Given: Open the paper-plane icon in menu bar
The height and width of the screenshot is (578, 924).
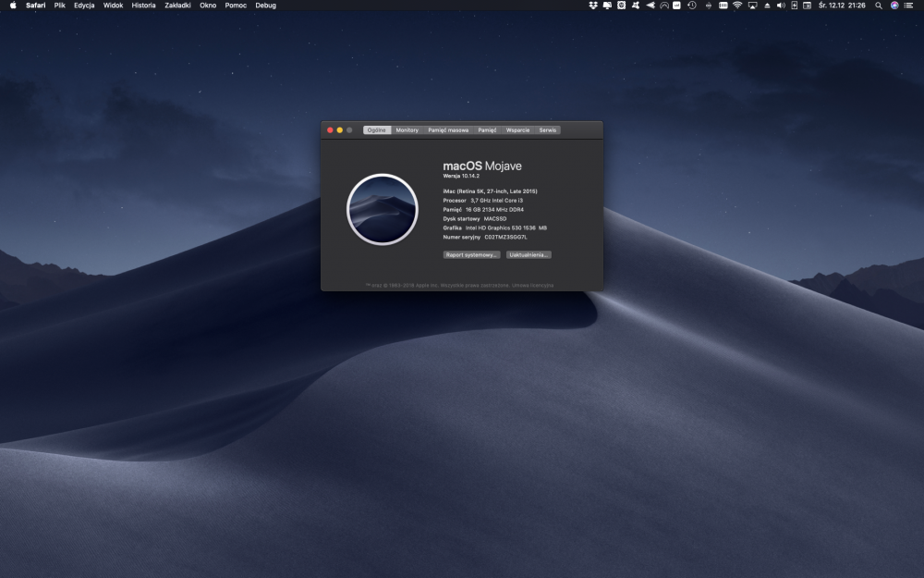Looking at the screenshot, I should click(x=650, y=6).
